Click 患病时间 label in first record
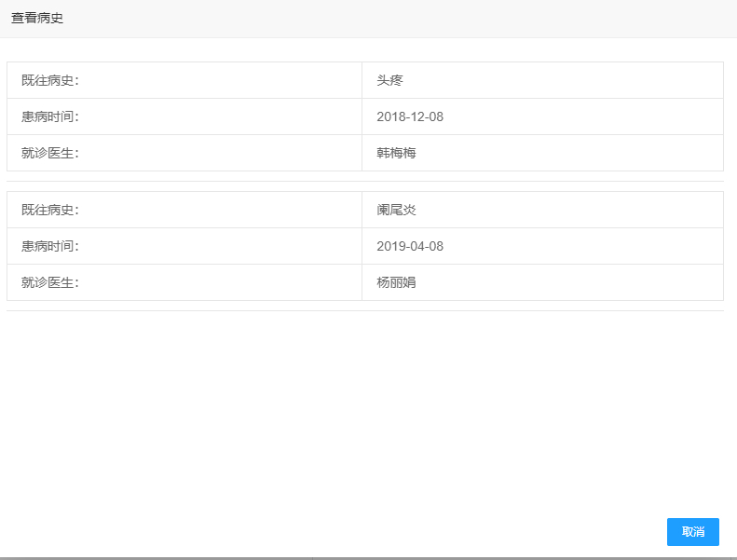 tap(50, 116)
